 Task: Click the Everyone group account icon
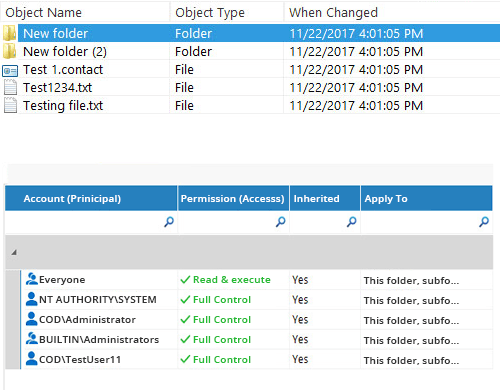pos(32,279)
